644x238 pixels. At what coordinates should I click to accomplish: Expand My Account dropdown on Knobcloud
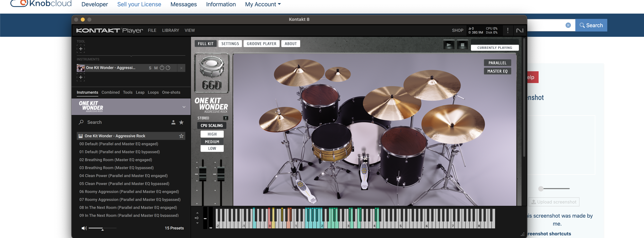263,4
